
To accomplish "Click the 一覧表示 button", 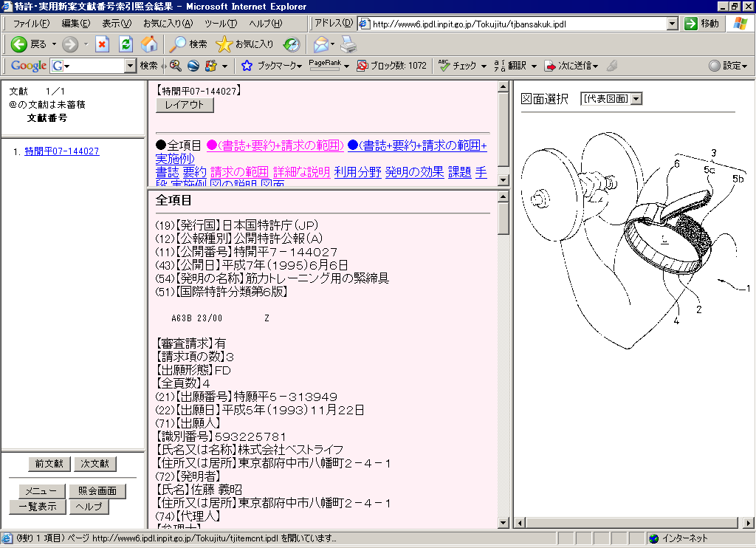I will tap(38, 507).
